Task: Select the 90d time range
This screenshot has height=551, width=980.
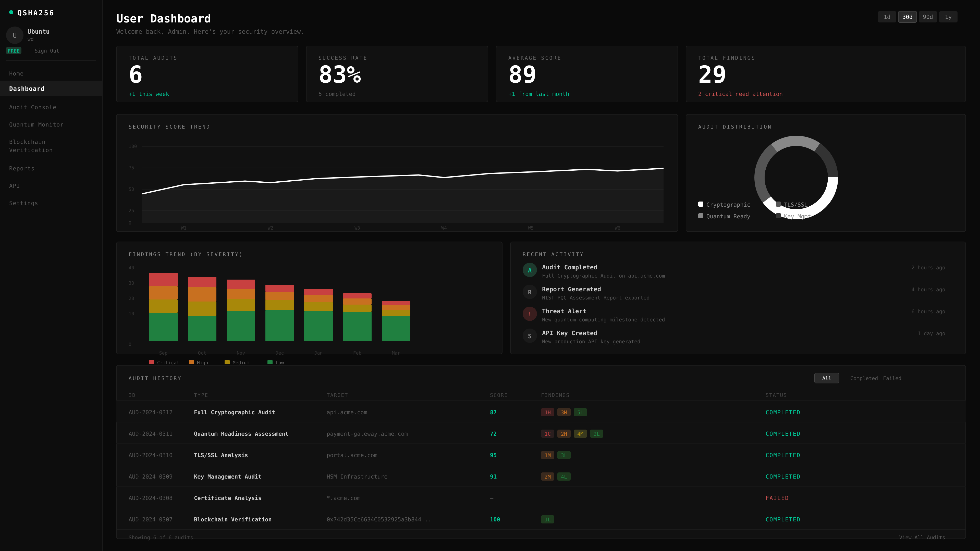Action: tap(927, 17)
